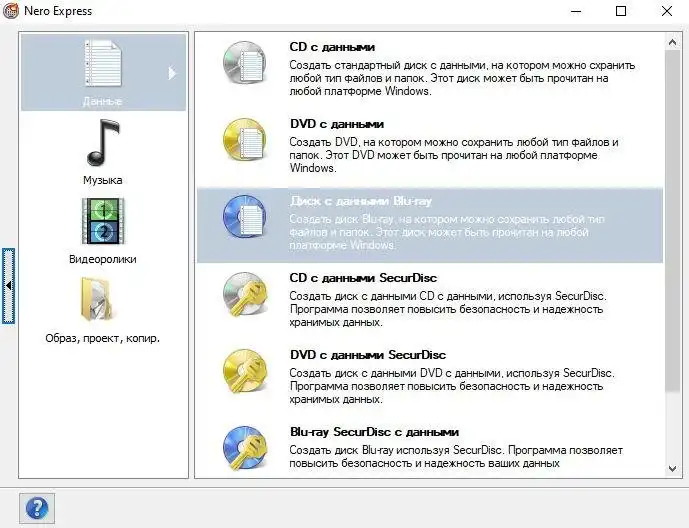Choose the Видеоролики film strip icon
Image resolution: width=689 pixels, height=528 pixels.
tap(103, 221)
